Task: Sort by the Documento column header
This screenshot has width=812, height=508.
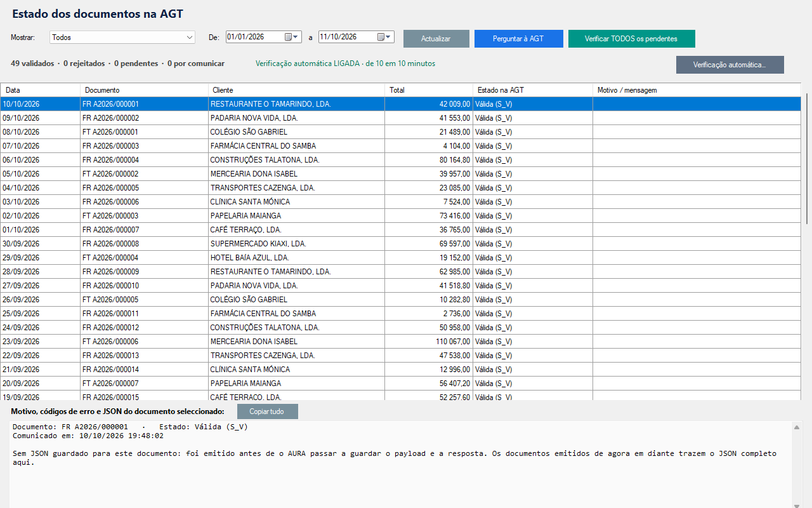Action: [145, 90]
